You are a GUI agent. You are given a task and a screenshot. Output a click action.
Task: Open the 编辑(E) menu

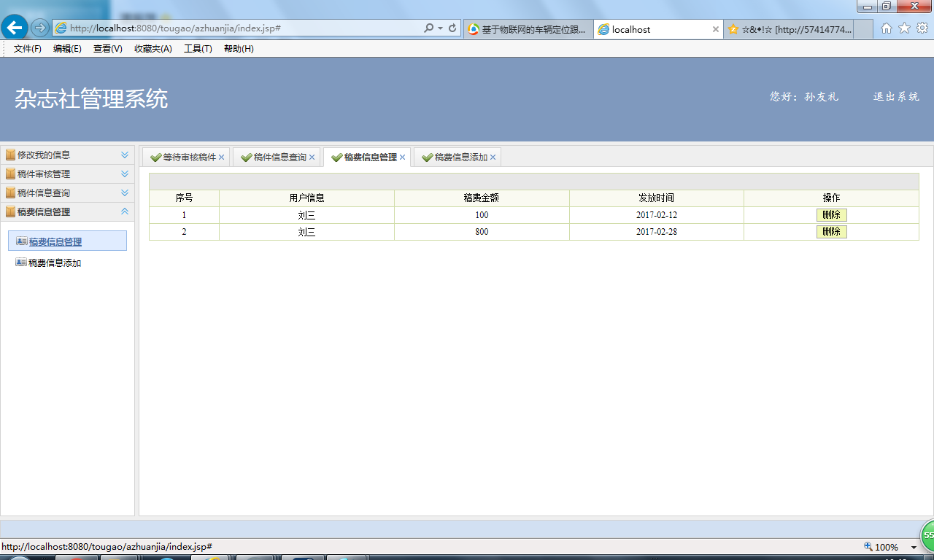(x=67, y=49)
